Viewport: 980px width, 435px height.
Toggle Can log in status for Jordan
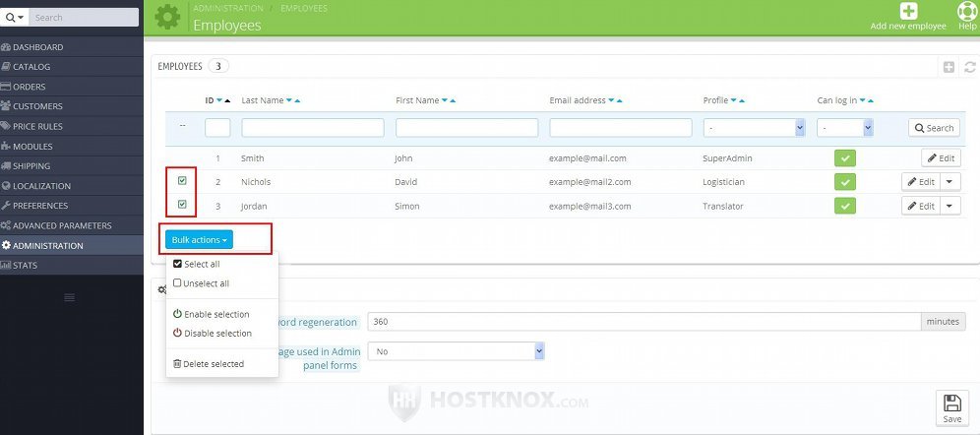[x=845, y=206]
